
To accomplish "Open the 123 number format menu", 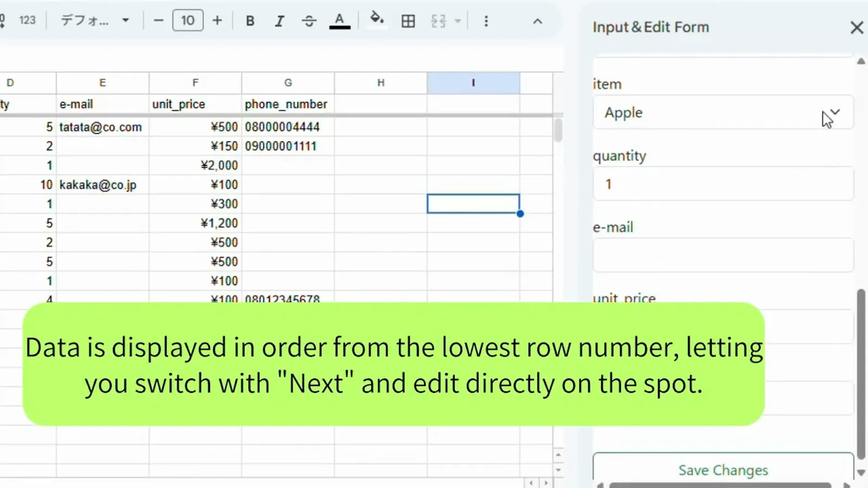I will pos(27,21).
